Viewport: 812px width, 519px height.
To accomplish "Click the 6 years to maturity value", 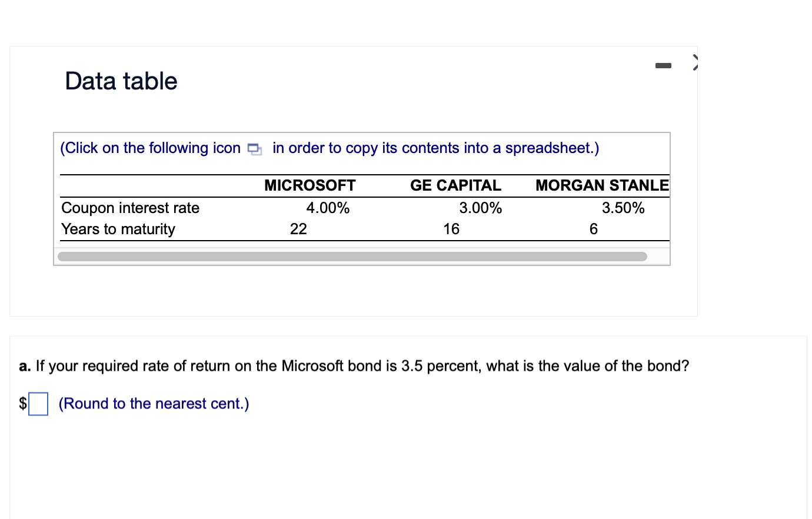I will point(593,229).
